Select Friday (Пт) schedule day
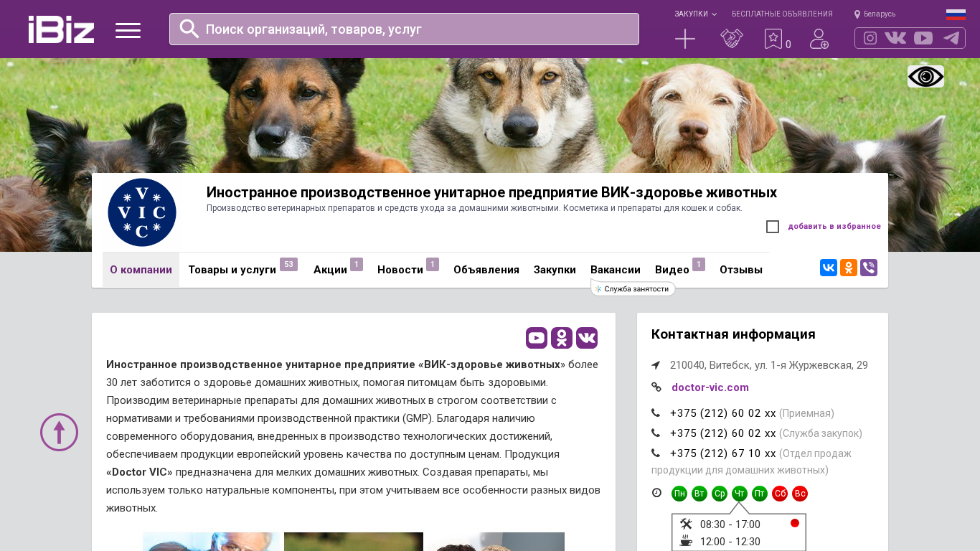 point(760,494)
